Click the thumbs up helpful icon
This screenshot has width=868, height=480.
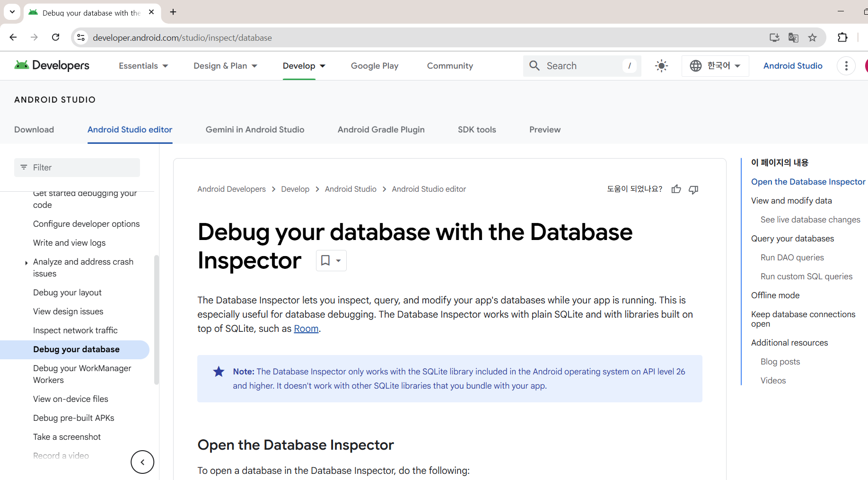click(676, 189)
